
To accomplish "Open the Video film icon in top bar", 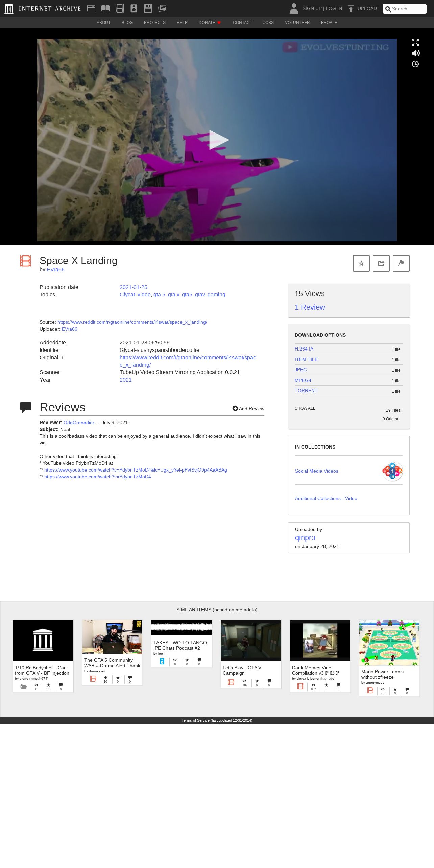I will (120, 8).
